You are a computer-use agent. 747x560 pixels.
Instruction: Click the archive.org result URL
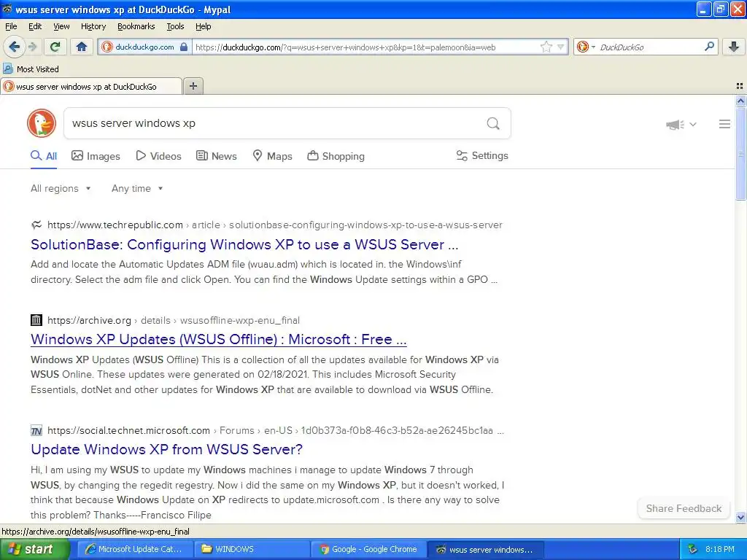[x=174, y=321]
